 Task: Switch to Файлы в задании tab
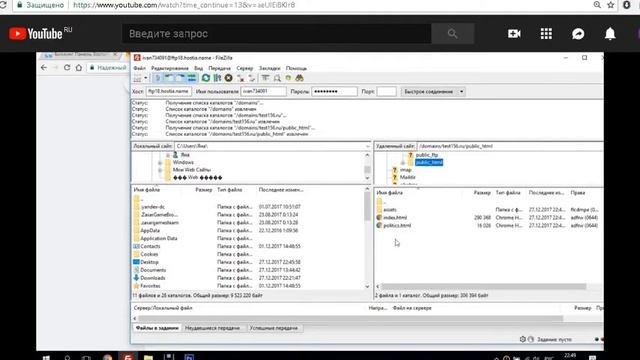(x=157, y=328)
